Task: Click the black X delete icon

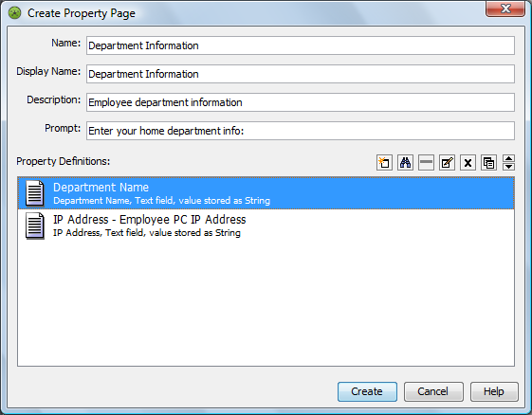Action: 468,163
